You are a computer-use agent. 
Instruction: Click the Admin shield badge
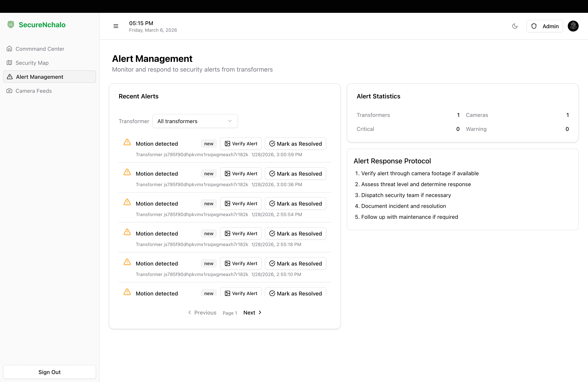click(544, 26)
